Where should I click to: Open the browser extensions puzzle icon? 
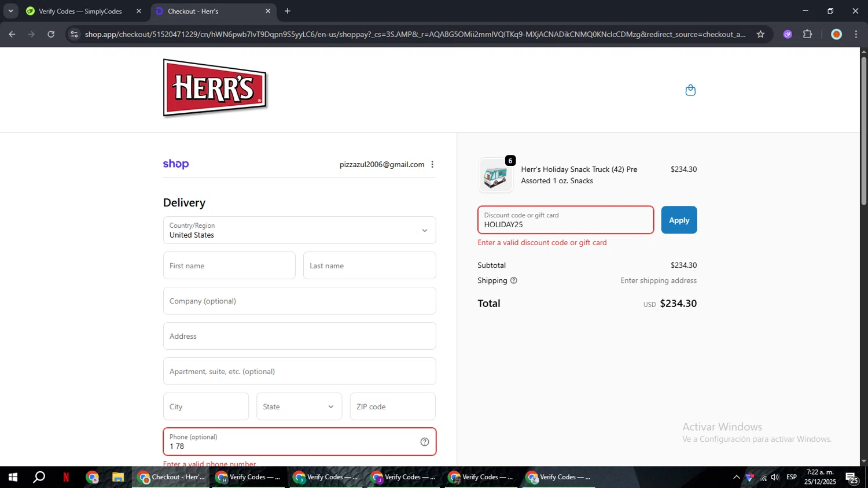pos(807,34)
